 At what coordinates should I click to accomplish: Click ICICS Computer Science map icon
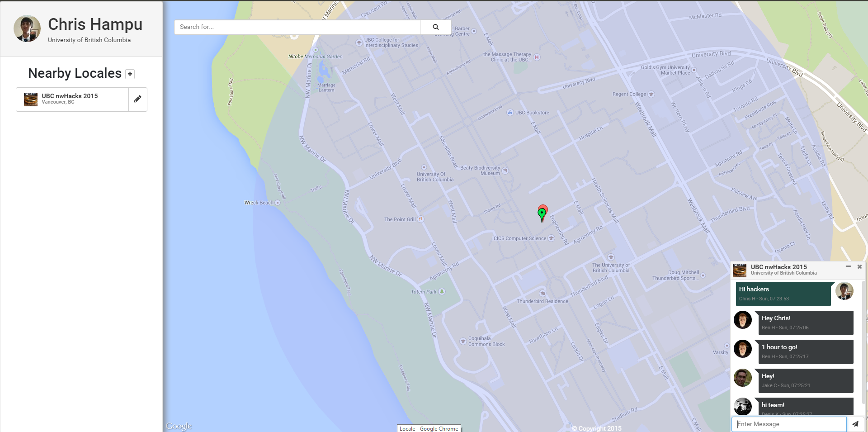click(551, 238)
